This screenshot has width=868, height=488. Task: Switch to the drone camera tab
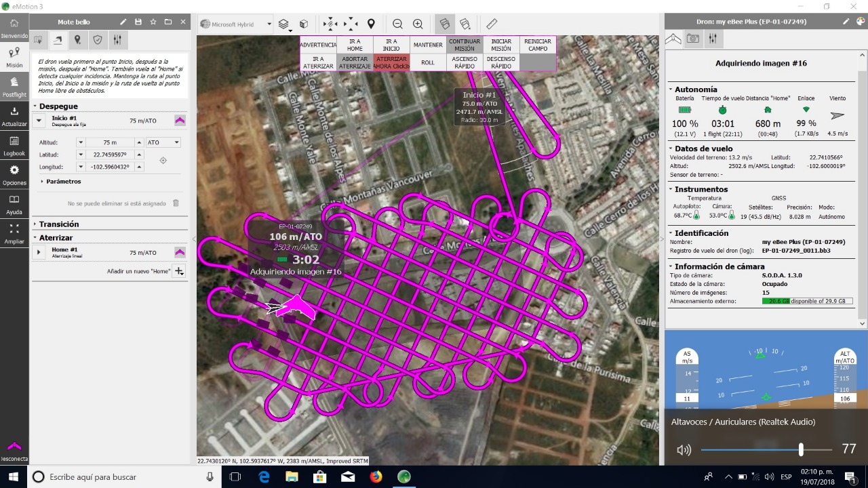point(692,39)
